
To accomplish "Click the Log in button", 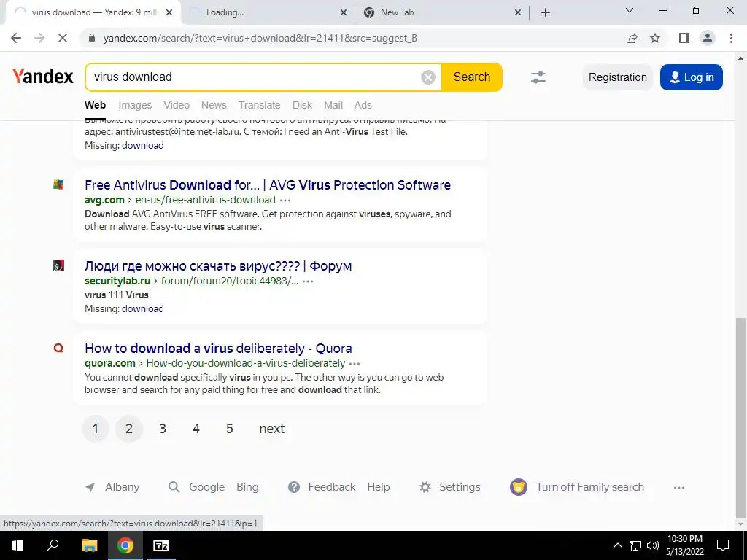I will (x=692, y=77).
